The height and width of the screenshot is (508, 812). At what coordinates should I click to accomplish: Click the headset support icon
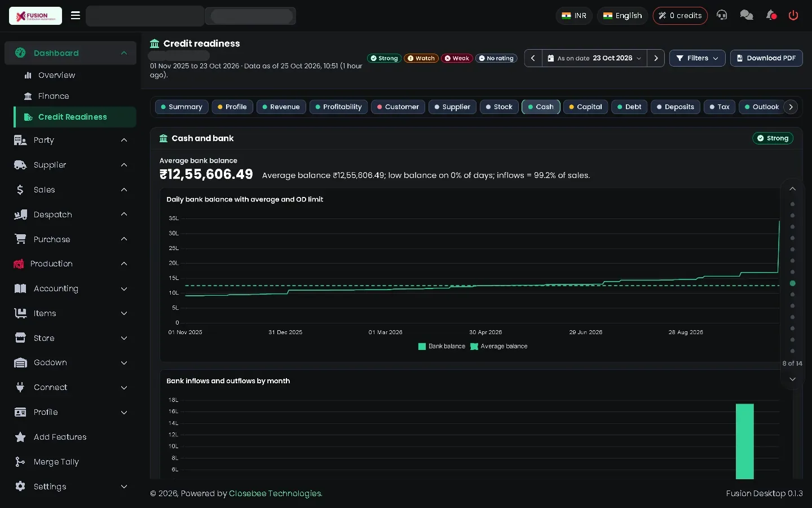point(722,15)
